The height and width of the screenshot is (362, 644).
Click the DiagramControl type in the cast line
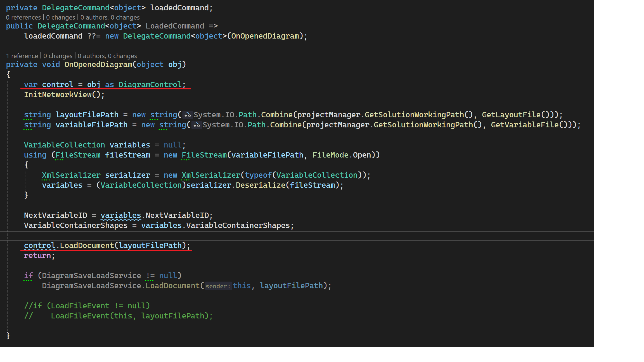(150, 85)
